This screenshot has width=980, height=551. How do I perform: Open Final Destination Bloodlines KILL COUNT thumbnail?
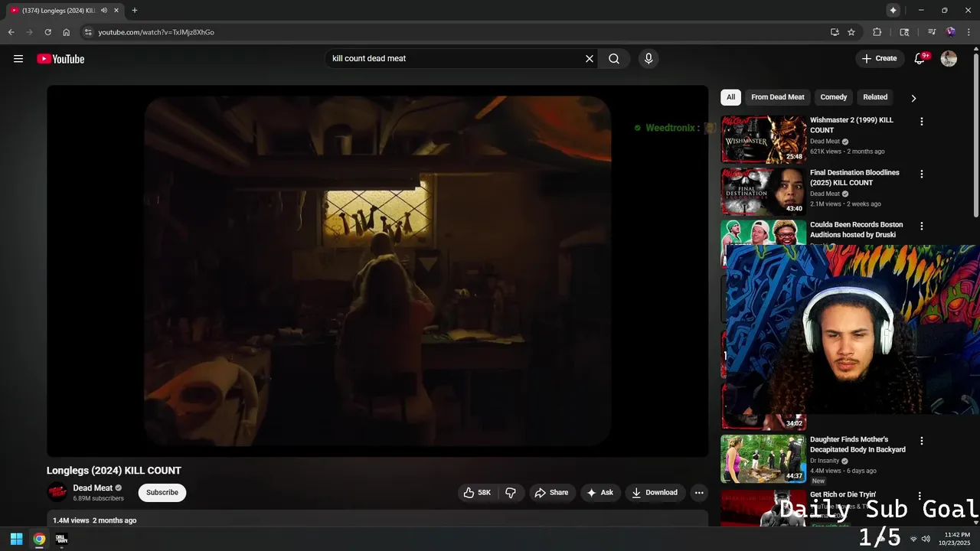(x=763, y=191)
